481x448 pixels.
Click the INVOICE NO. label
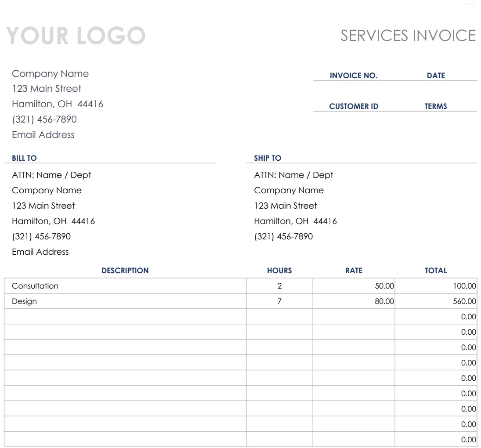coord(354,76)
